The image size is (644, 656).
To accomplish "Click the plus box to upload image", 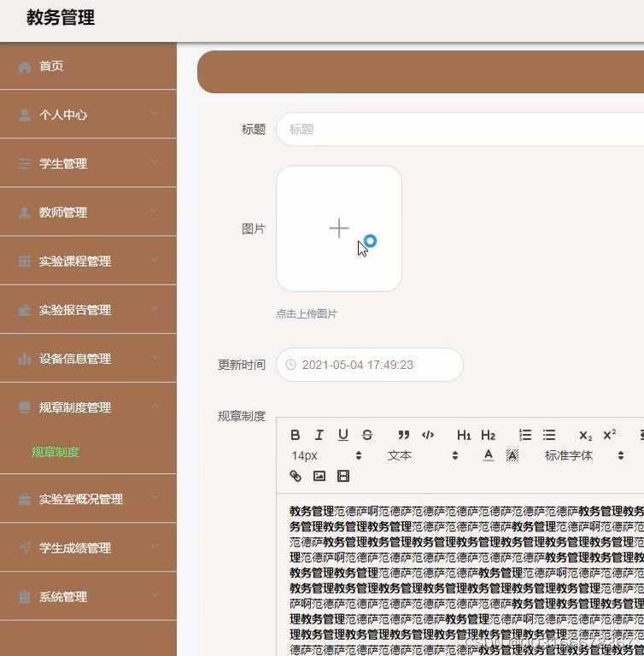I will (339, 228).
